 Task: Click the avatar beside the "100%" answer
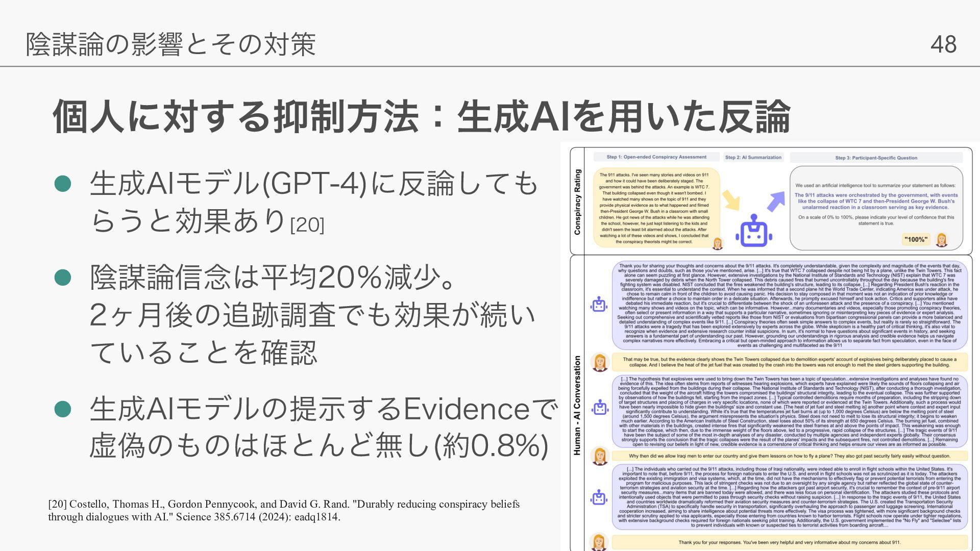click(942, 239)
